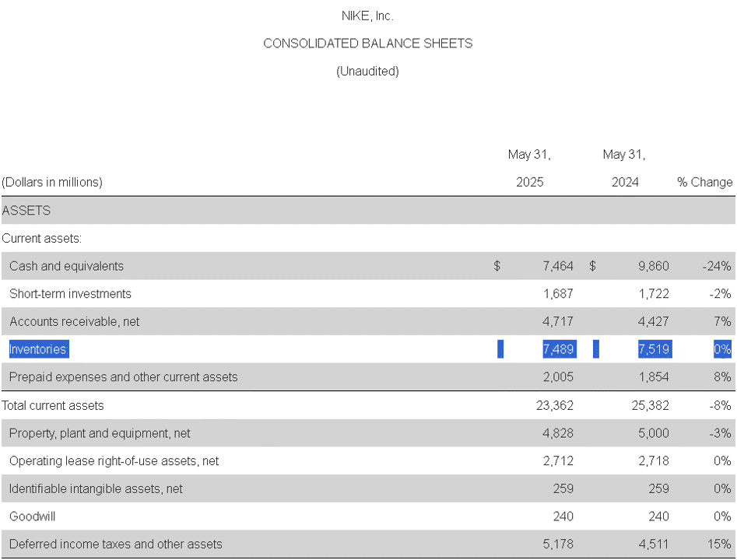This screenshot has width=737, height=560.
Task: Click the highlighted value 7,489
Action: click(560, 349)
